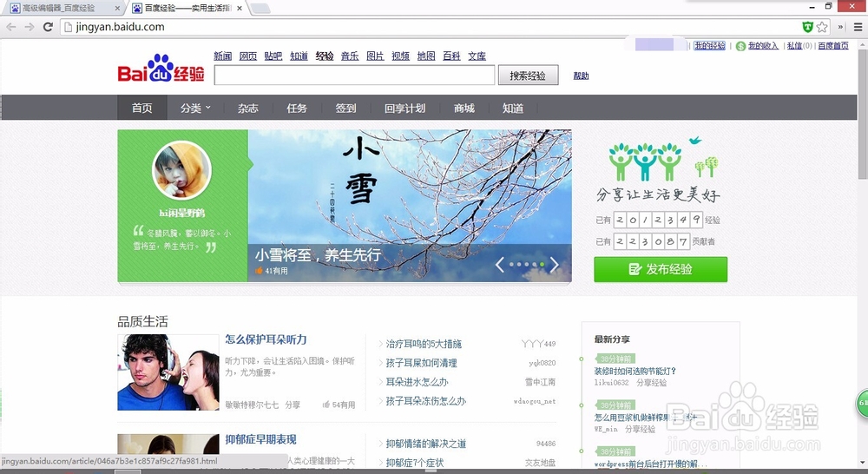868x474 pixels.
Task: Open the 新闻 top link
Action: point(222,56)
